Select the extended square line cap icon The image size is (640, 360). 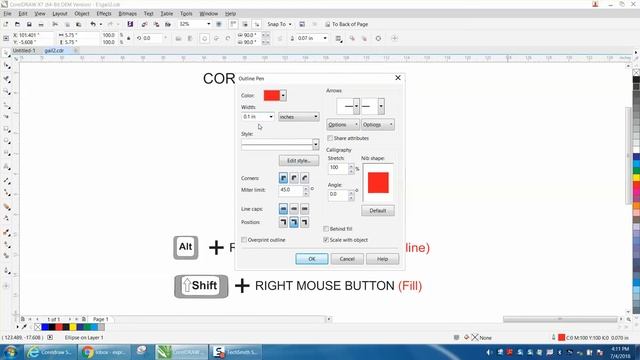(304, 209)
